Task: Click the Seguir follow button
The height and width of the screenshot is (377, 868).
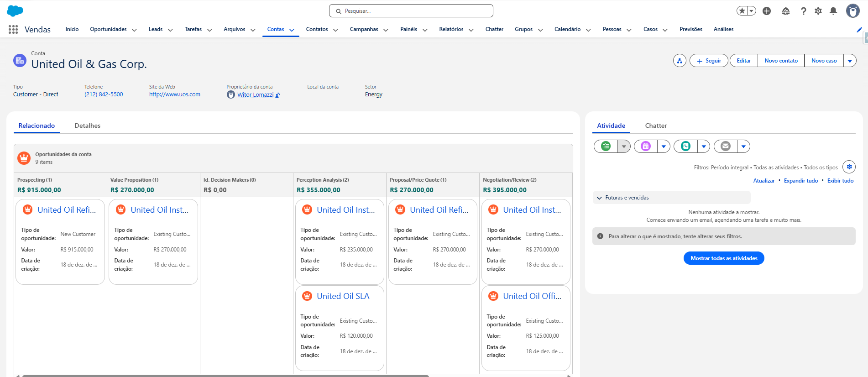Action: (709, 61)
